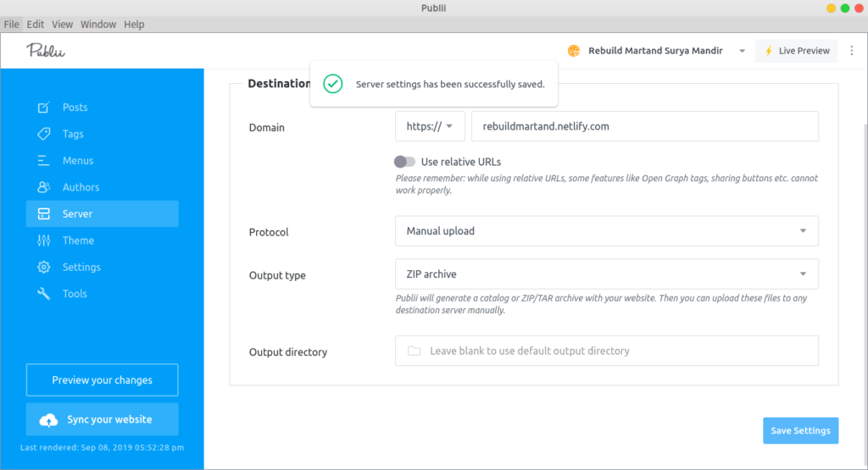Expand the https:// protocol prefix dropdown
The image size is (868, 470).
click(x=430, y=126)
